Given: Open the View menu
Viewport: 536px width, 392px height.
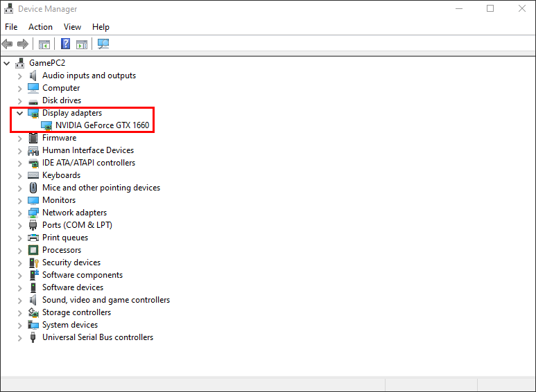Looking at the screenshot, I should pos(72,27).
